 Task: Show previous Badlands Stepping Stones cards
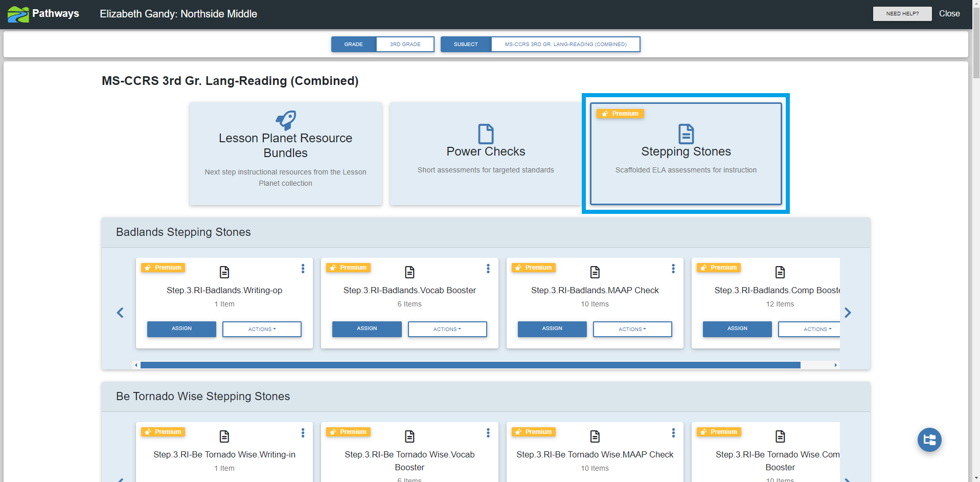click(x=120, y=313)
